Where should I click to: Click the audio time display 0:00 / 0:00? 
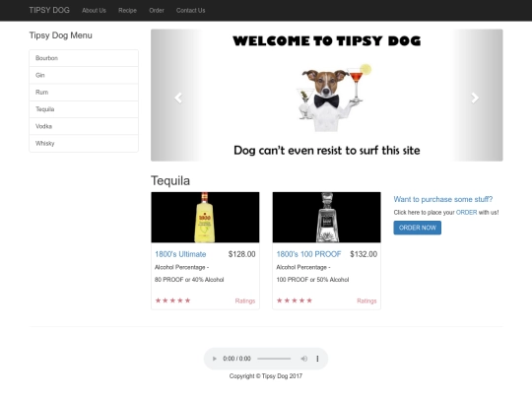click(236, 359)
